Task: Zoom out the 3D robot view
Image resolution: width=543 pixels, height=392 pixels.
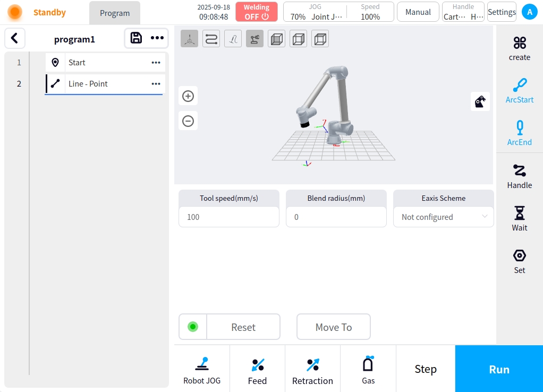Action: [x=188, y=121]
